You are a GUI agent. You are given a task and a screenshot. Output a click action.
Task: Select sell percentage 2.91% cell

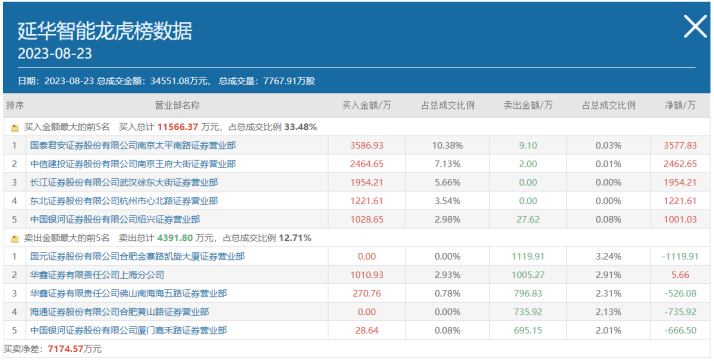[608, 275]
